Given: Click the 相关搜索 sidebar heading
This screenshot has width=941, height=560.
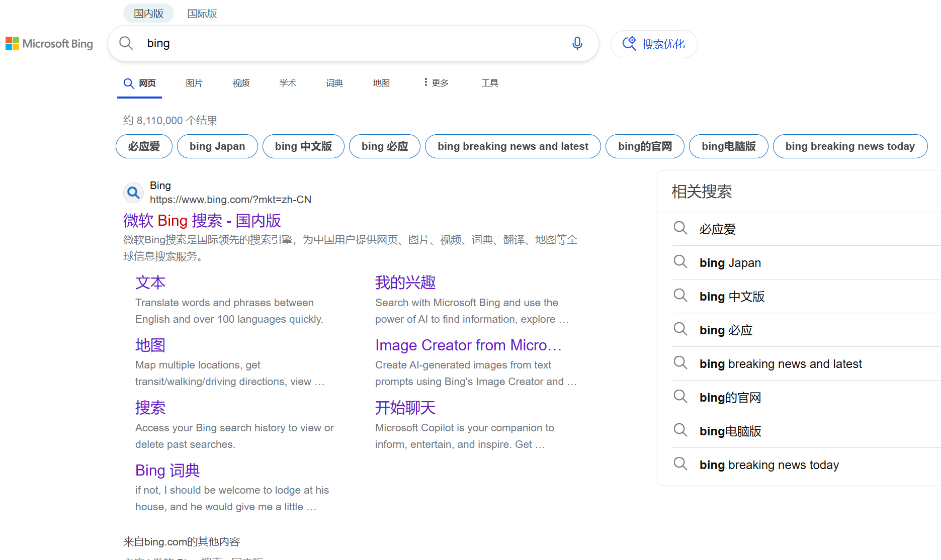Looking at the screenshot, I should [702, 192].
